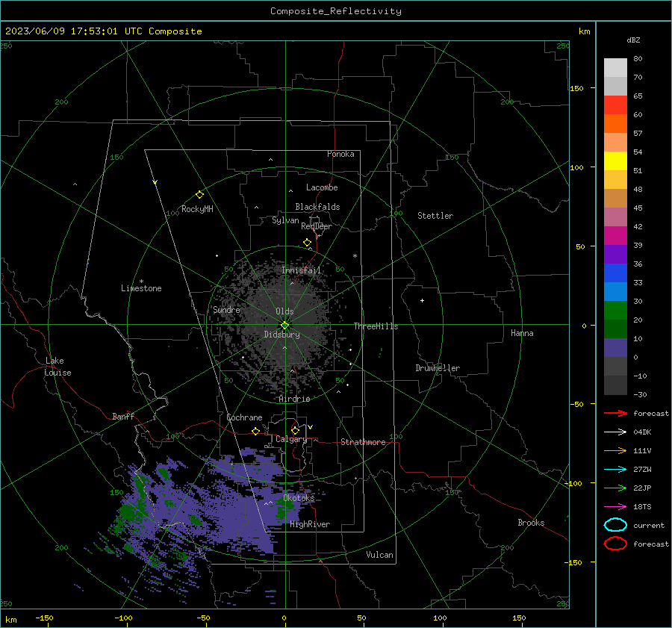Click the orange 111V arrow legend icon
672x628 pixels.
pos(615,450)
